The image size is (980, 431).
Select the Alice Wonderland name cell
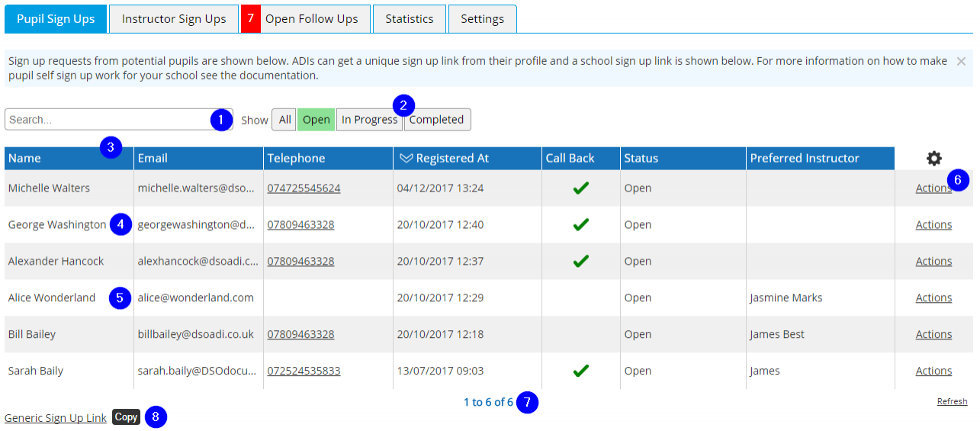(69, 298)
